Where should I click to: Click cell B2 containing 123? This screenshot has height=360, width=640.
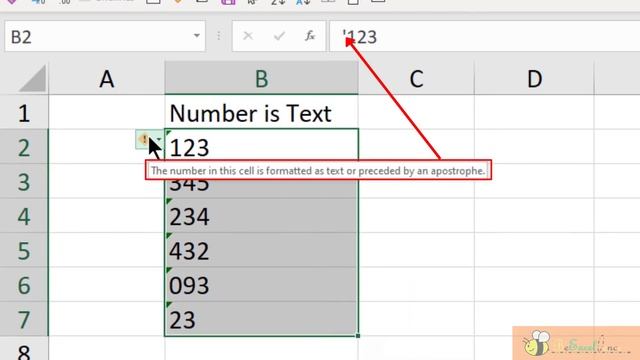click(262, 147)
